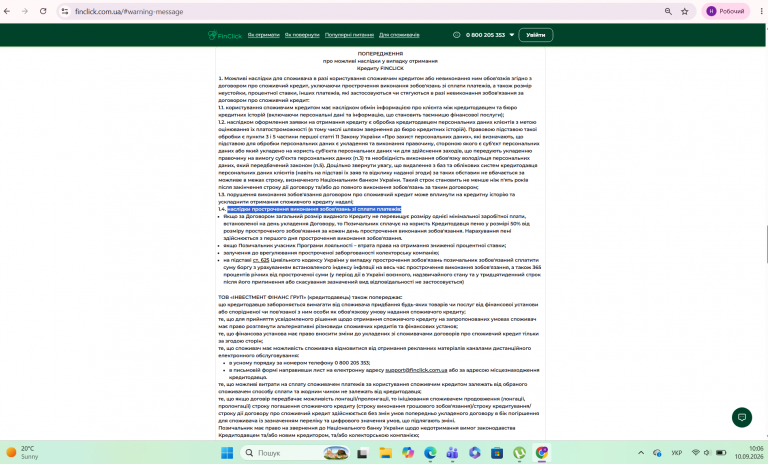
Task: Click the OneDrive tray icon
Action: (657, 453)
